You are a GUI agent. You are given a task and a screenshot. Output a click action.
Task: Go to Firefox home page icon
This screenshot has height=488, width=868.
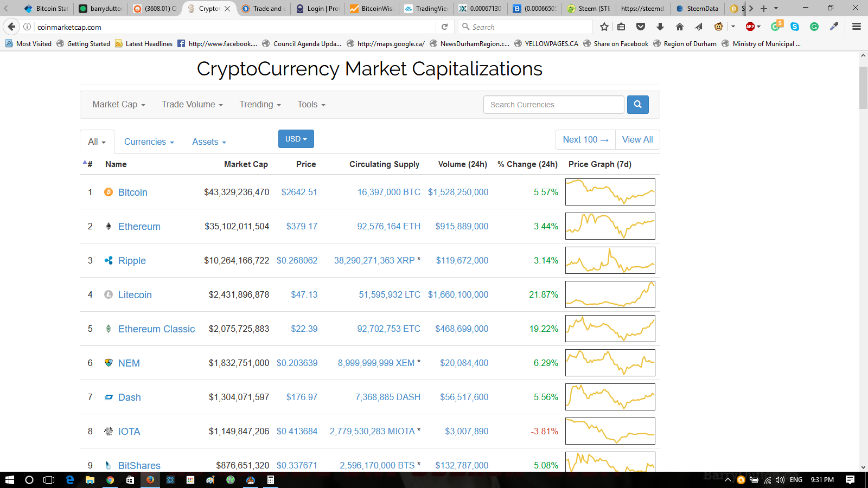[680, 27]
